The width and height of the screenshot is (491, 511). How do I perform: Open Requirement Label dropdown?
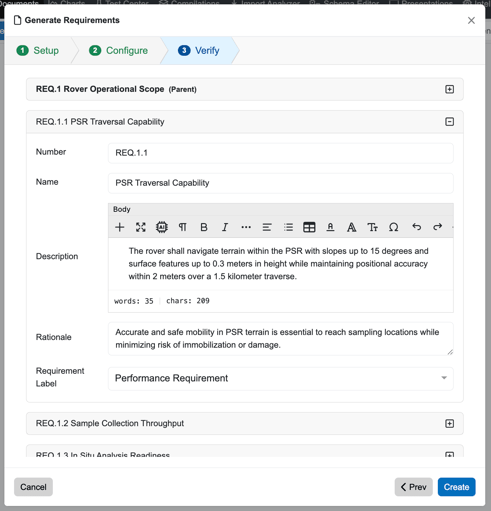click(281, 378)
